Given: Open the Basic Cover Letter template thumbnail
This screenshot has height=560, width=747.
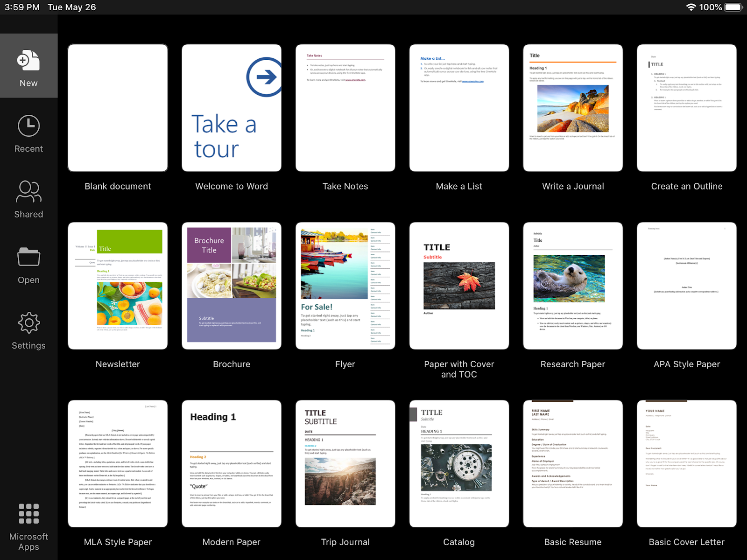Looking at the screenshot, I should (687, 463).
